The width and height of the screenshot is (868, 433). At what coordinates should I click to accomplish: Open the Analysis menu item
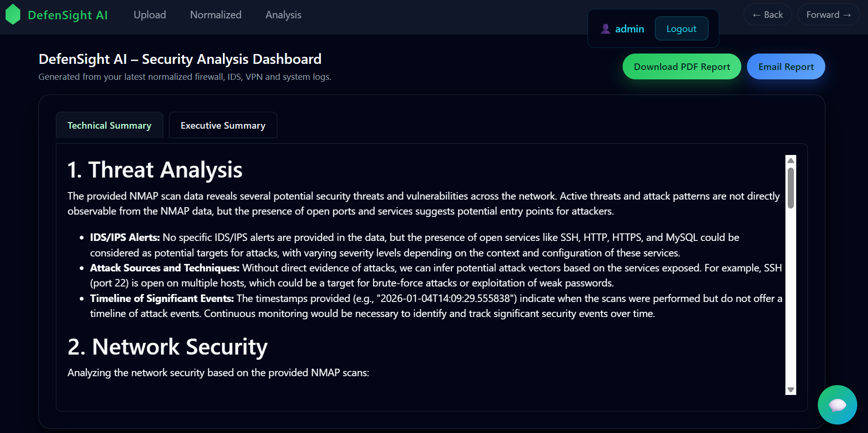point(283,15)
